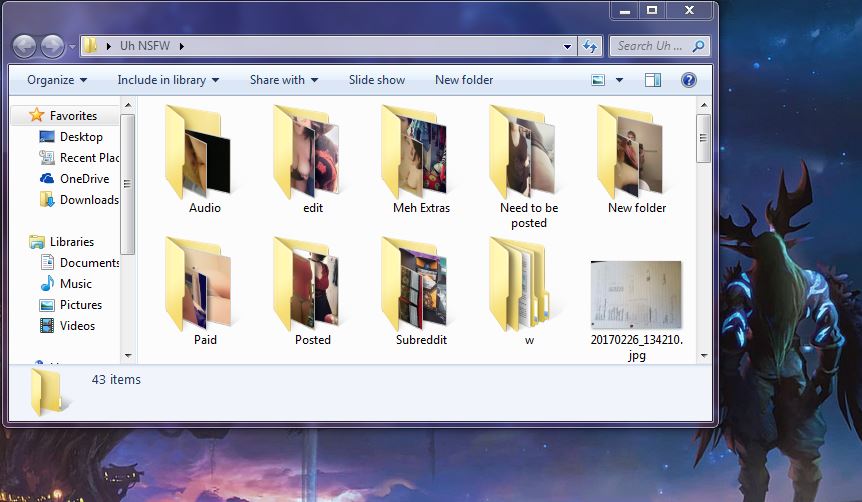
Task: Click the navigation pane scrollbar thumb
Action: pos(128,184)
